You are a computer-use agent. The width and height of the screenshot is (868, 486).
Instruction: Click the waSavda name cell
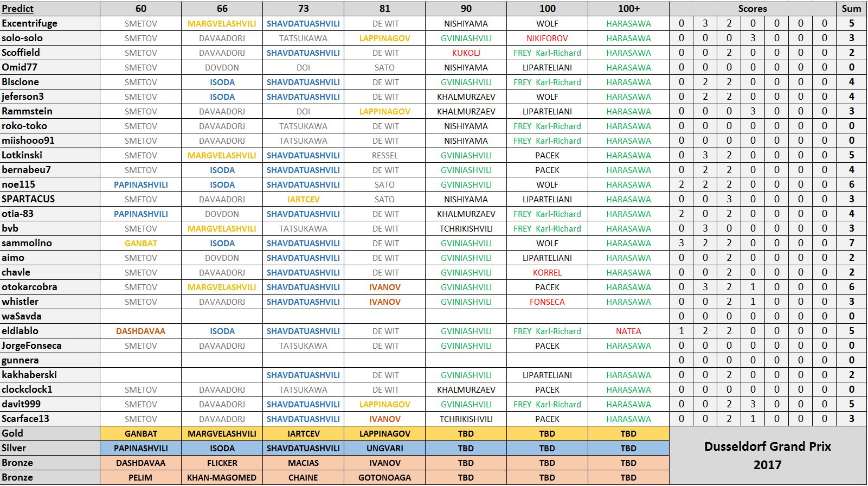50,316
